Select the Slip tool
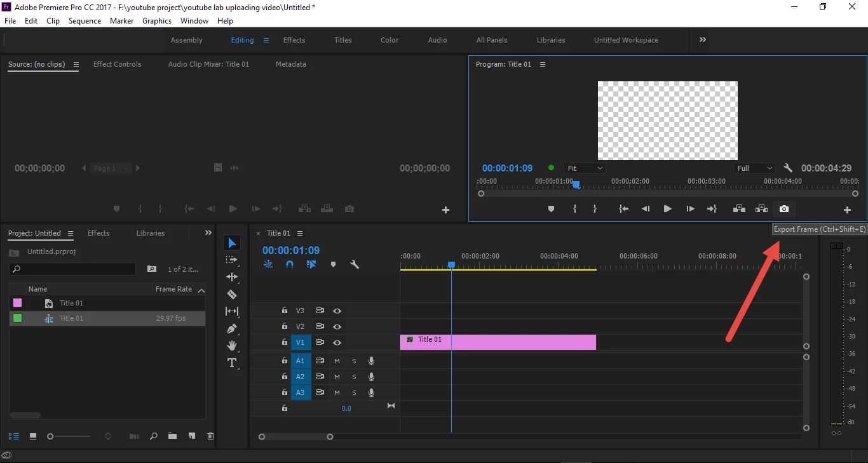The width and height of the screenshot is (868, 463). click(x=232, y=311)
